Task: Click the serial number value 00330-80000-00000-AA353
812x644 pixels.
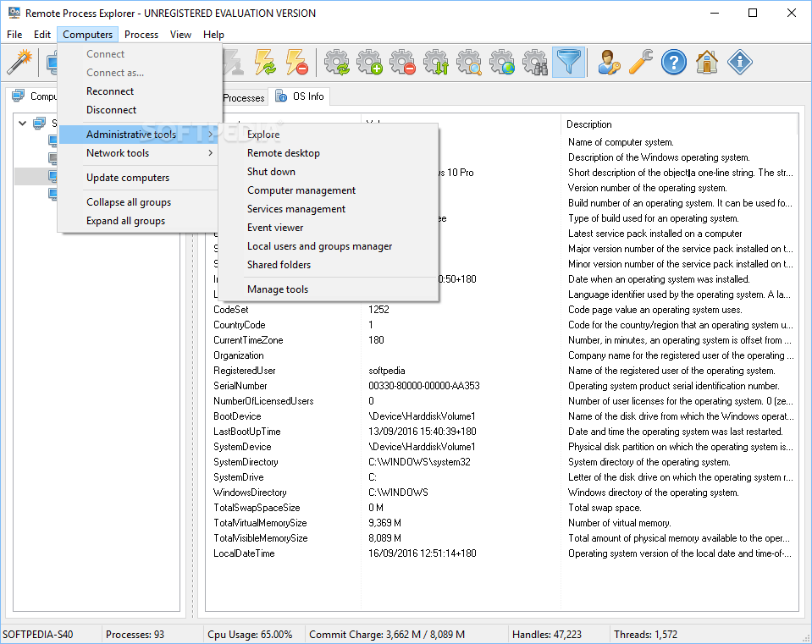Action: pyautogui.click(x=424, y=386)
